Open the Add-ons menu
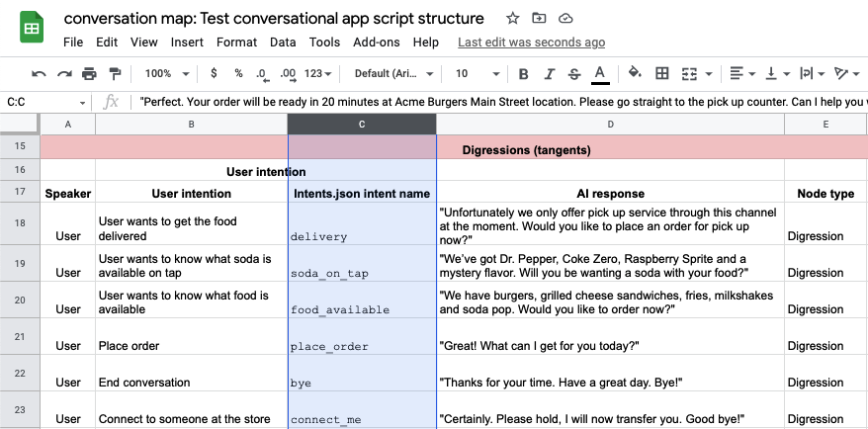 [x=376, y=43]
